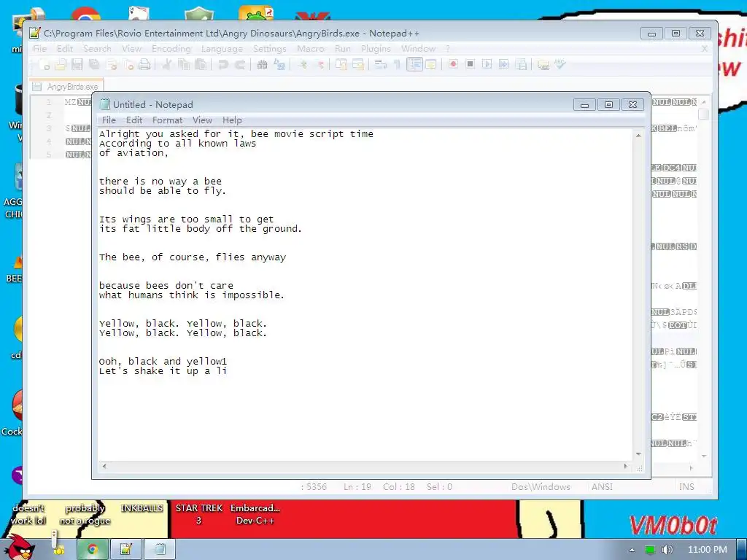Image resolution: width=747 pixels, height=560 pixels.
Task: Click the Copy icon in Notepad++ toolbar
Action: pyautogui.click(x=183, y=64)
